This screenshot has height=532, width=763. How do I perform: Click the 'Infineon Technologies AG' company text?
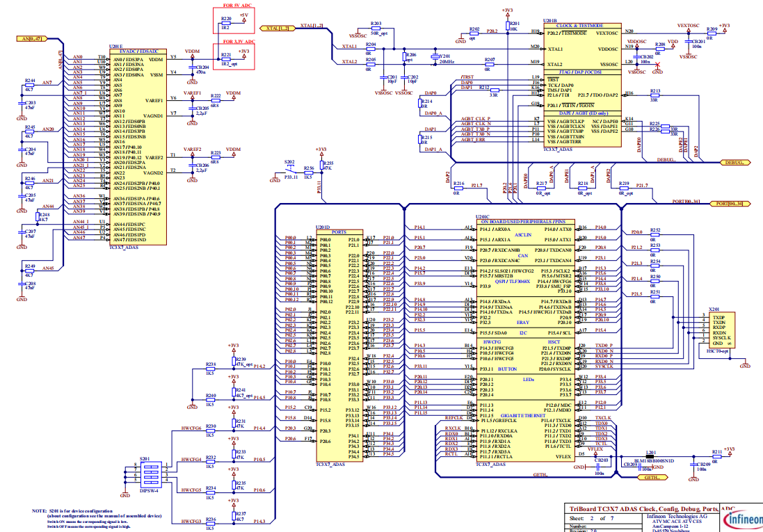(677, 517)
